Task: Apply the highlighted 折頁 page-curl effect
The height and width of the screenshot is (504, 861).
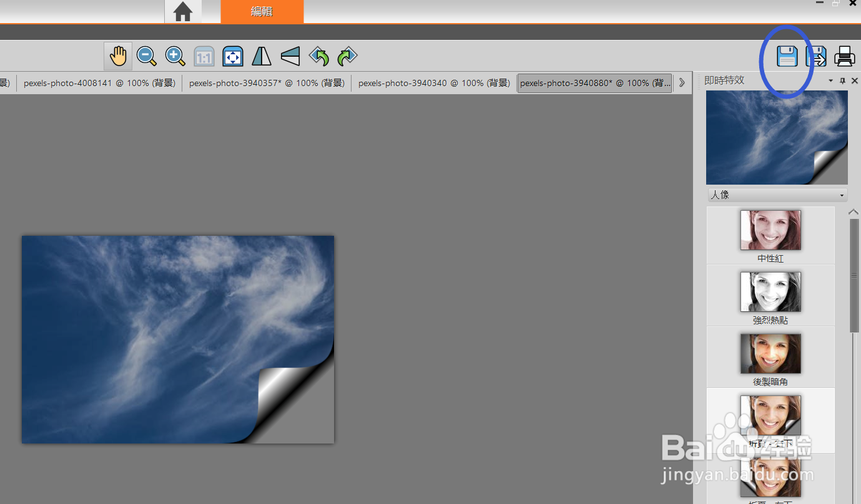Action: [x=770, y=420]
